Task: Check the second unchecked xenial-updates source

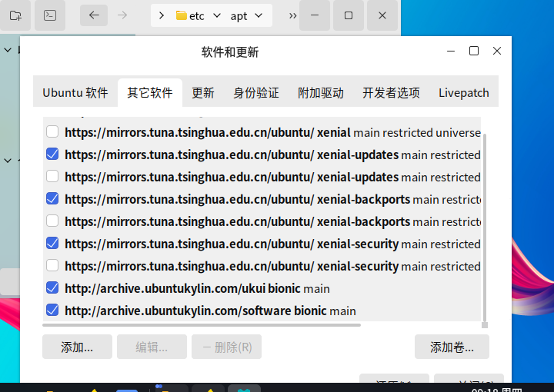Action: (52, 177)
